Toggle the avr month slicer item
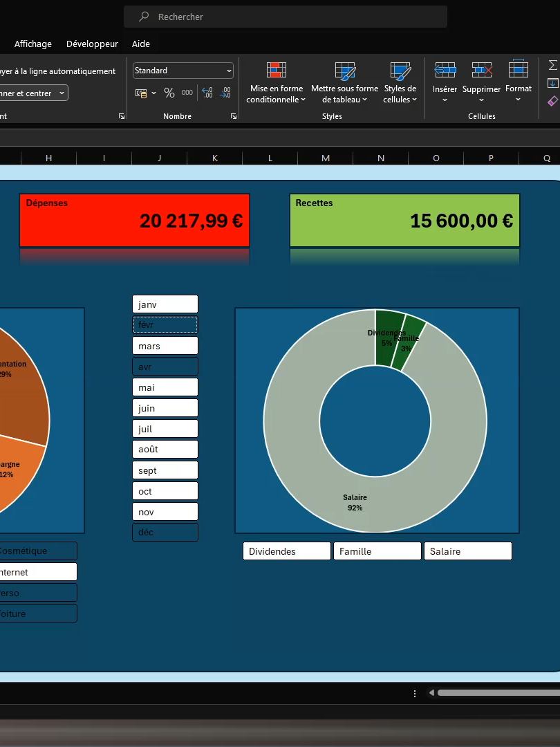This screenshot has height=747, width=560. coord(165,367)
